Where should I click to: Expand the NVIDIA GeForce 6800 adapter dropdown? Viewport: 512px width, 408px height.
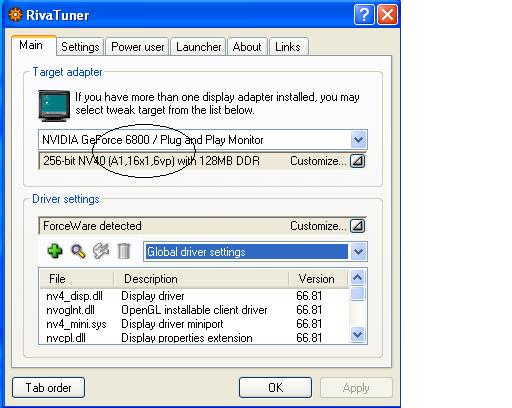pyautogui.click(x=359, y=140)
